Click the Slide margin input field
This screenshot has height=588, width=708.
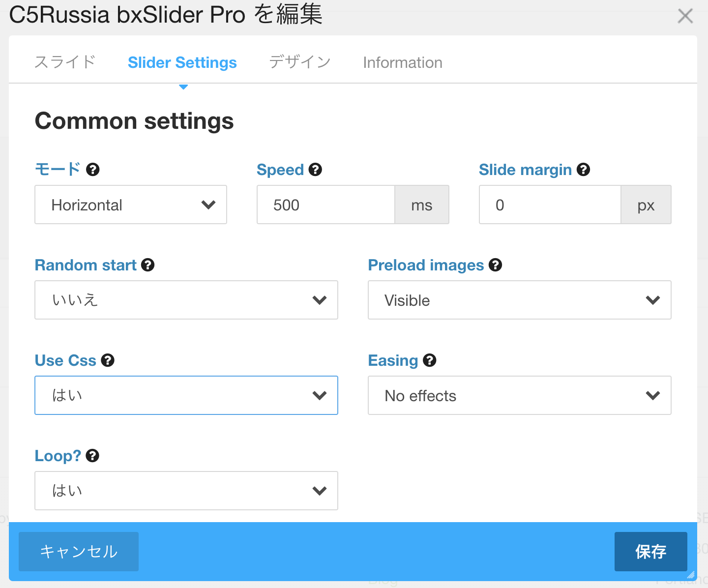(550, 205)
